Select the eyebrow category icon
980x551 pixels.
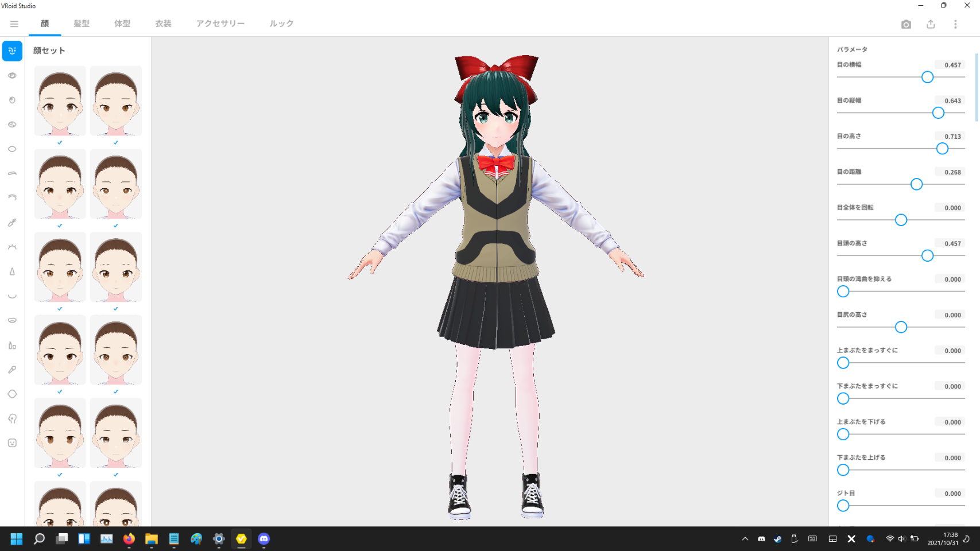[x=12, y=173]
